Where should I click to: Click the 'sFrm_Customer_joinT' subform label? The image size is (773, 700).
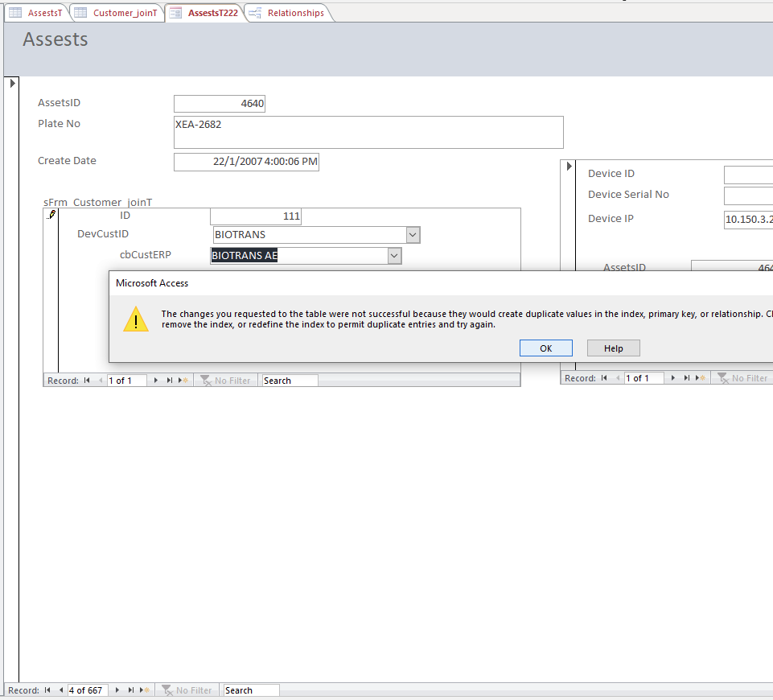click(97, 202)
